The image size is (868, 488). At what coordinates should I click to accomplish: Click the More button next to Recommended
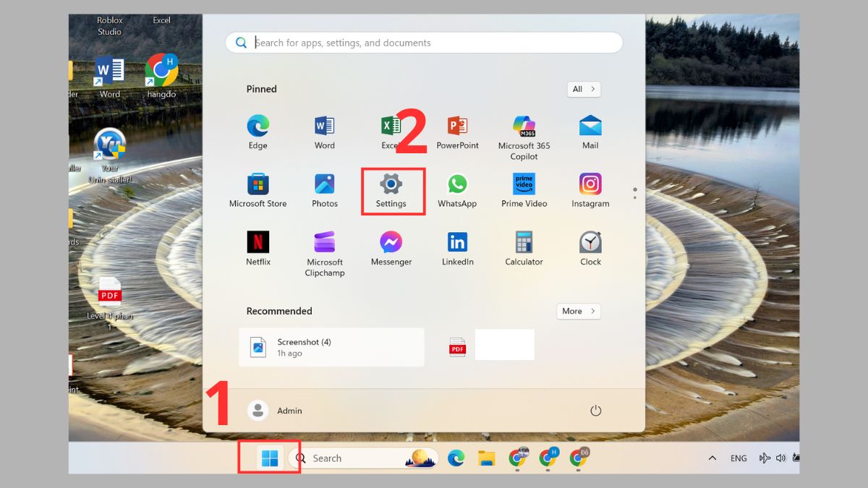pyautogui.click(x=579, y=311)
